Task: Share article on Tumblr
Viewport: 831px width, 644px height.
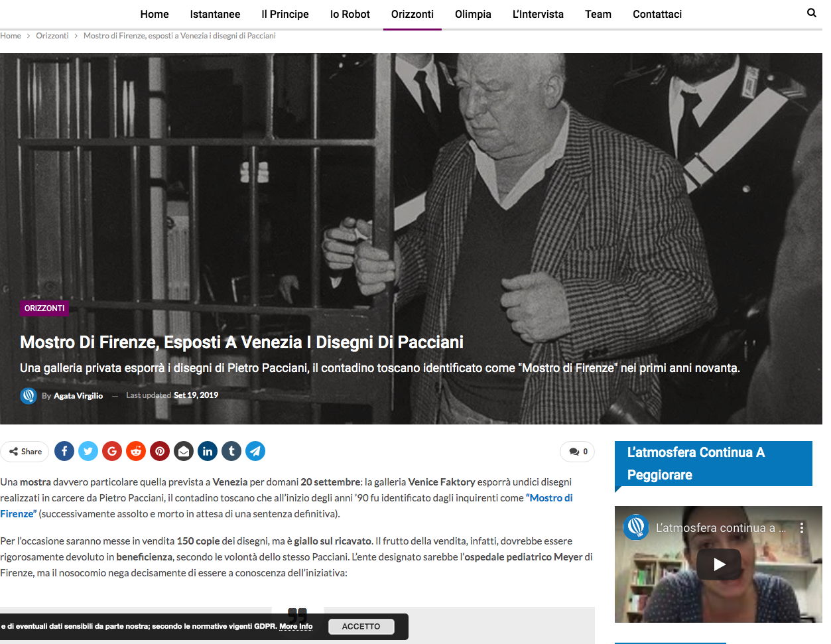Action: 231,452
